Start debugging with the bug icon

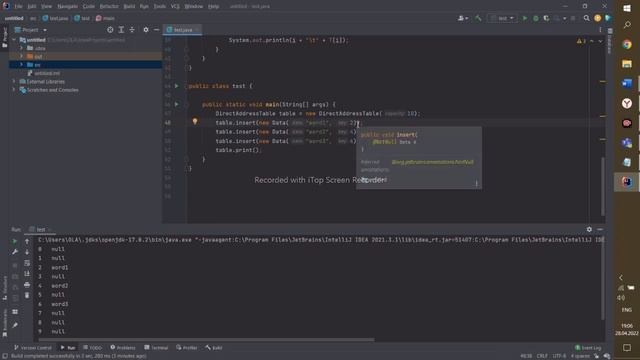coord(536,18)
